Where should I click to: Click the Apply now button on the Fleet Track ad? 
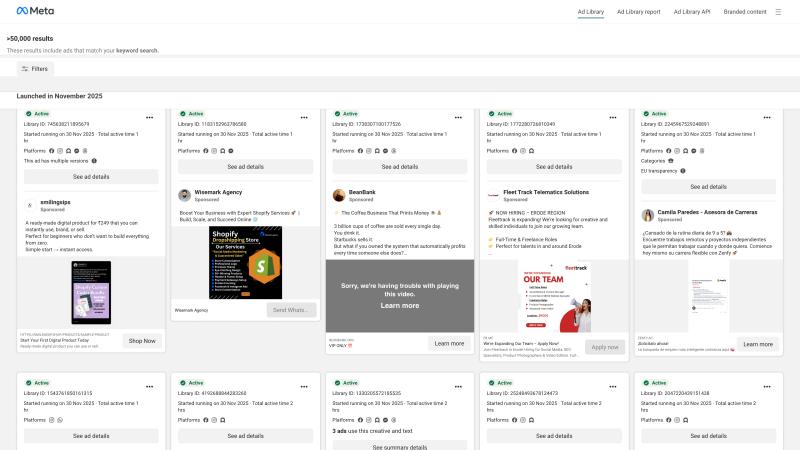605,347
